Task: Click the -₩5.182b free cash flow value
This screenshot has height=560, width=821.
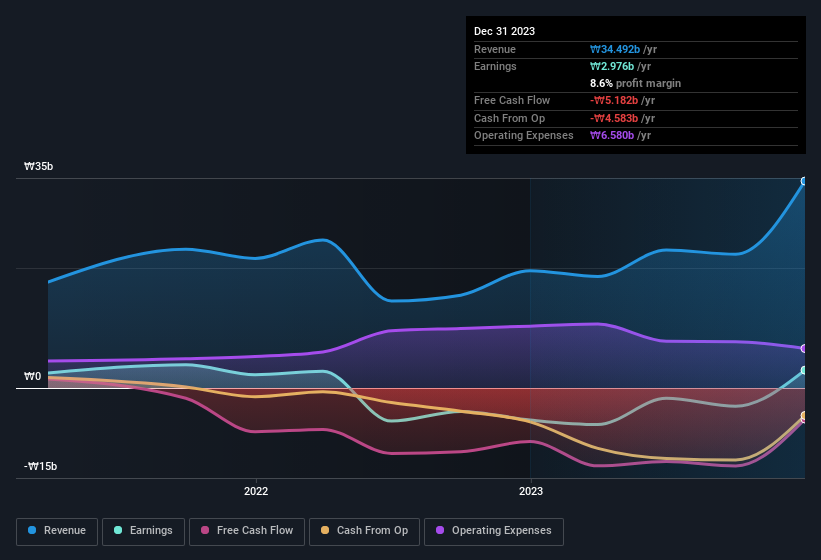Action: coord(614,100)
